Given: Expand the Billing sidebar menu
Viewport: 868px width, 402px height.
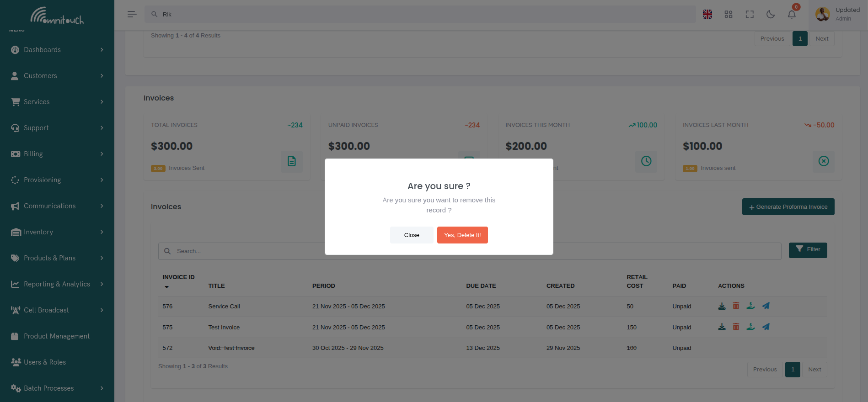Looking at the screenshot, I should pos(33,154).
